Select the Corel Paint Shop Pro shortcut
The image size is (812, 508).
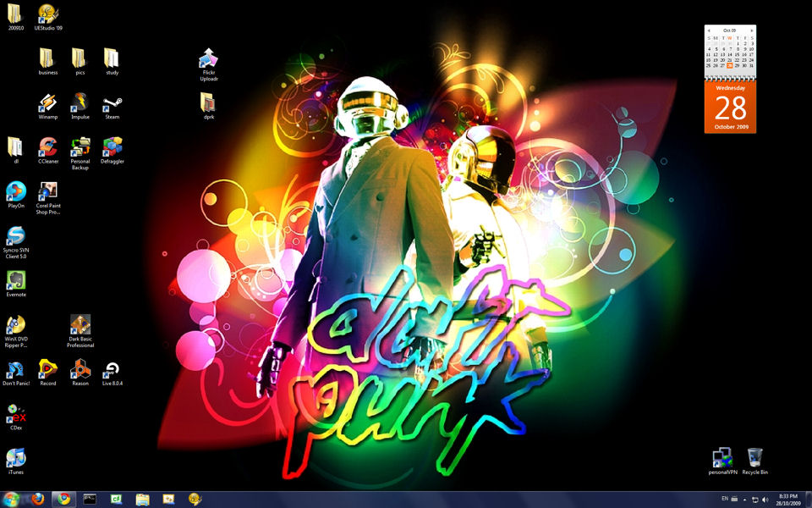[x=47, y=198]
